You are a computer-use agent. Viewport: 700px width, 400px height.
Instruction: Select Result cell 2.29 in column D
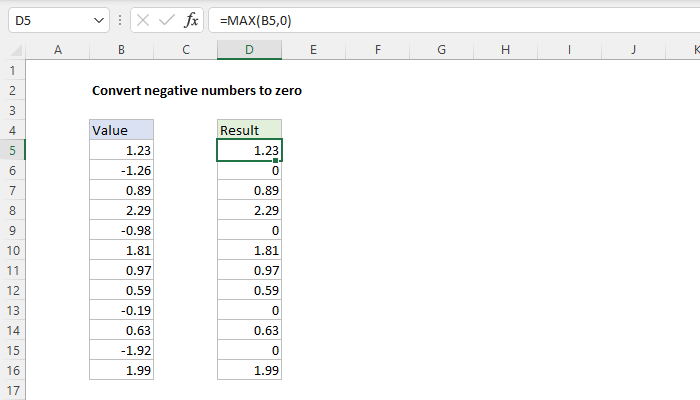point(250,210)
